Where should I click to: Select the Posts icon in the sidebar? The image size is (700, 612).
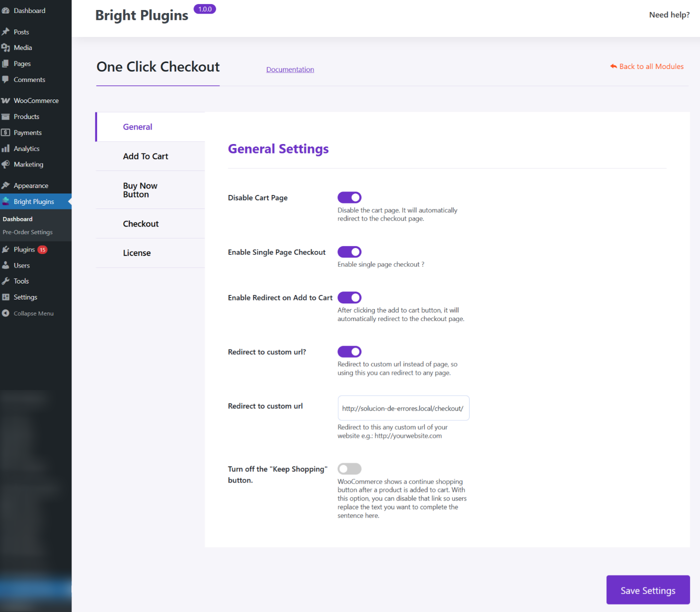click(6, 31)
